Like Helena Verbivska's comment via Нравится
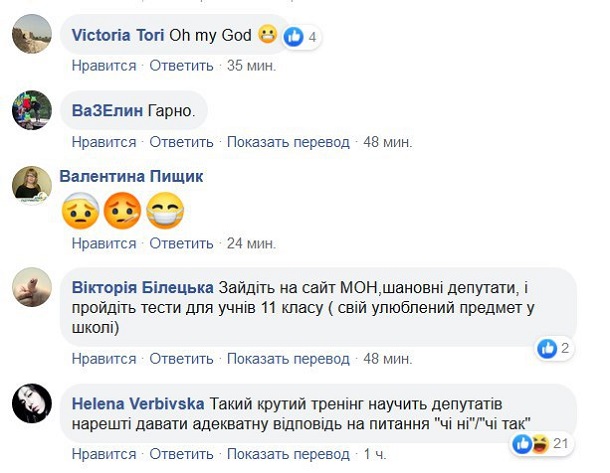 tap(104, 455)
